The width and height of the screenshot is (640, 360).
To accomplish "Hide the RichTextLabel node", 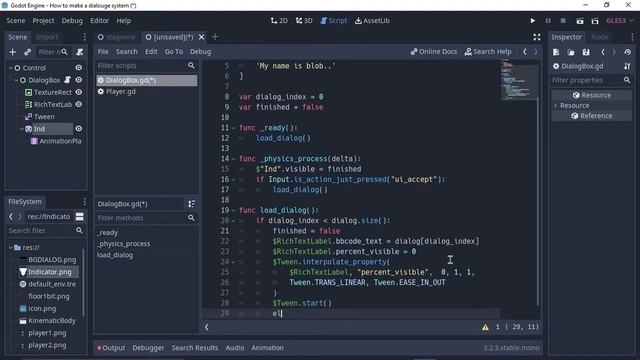I will coord(79,104).
